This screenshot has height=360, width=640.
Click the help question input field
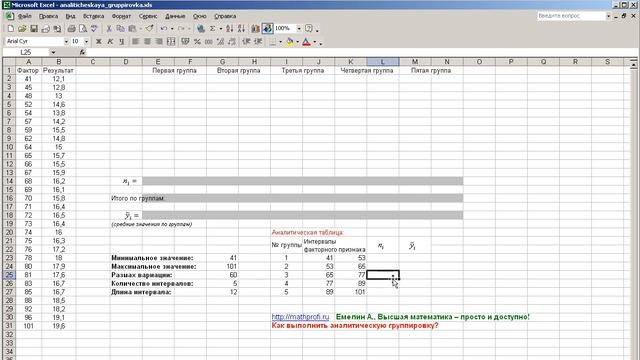click(571, 16)
